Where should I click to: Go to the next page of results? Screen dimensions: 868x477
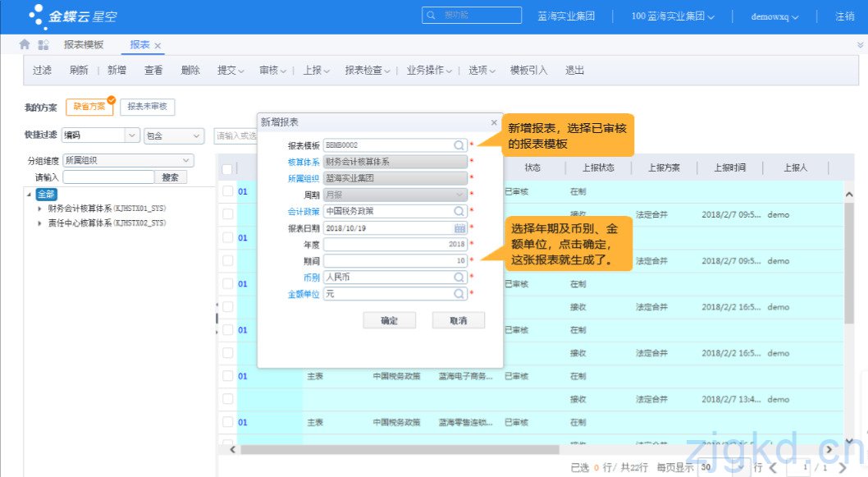(x=843, y=468)
